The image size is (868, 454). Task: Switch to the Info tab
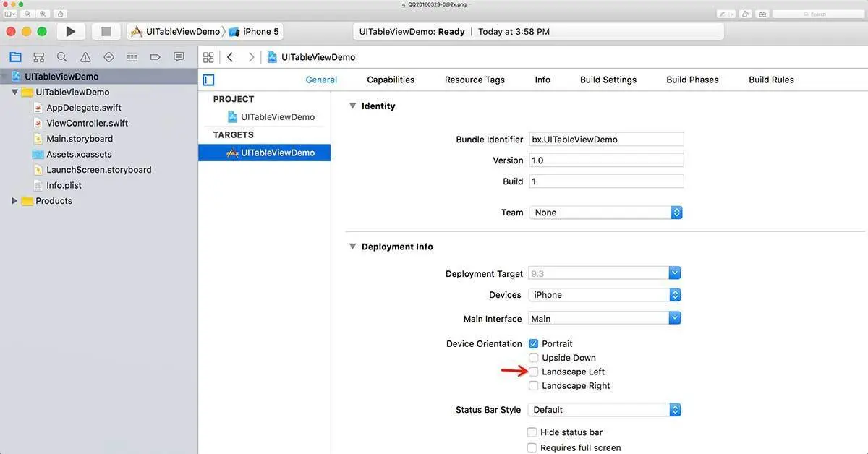542,80
